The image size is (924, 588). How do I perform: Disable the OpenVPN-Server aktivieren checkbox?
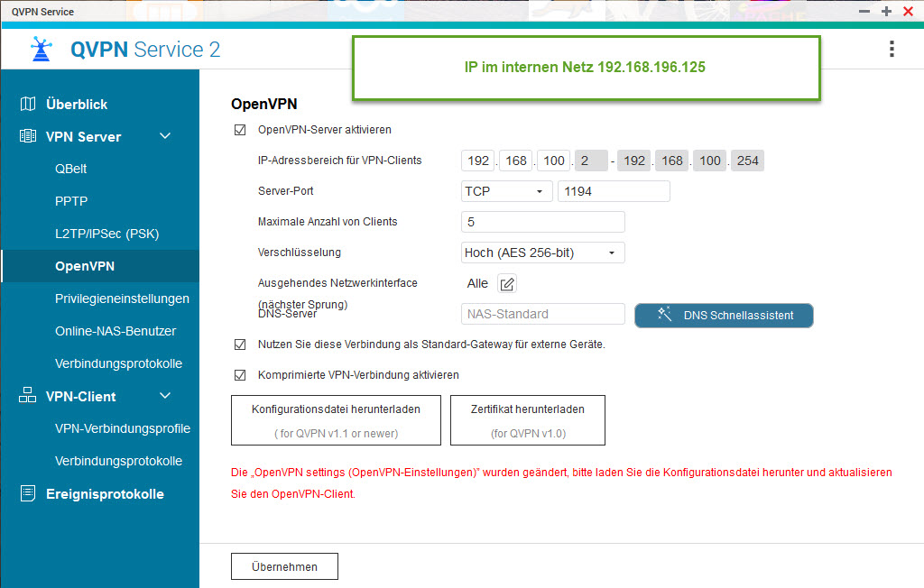pyautogui.click(x=239, y=129)
